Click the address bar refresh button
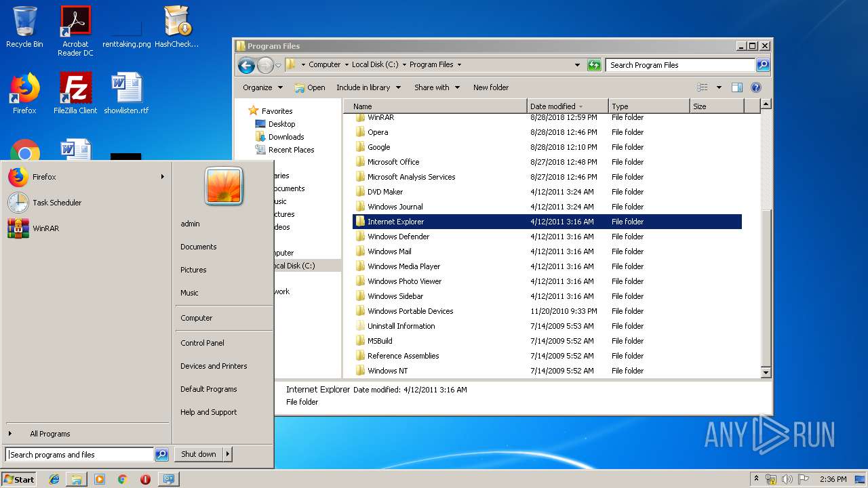Screen dimensions: 868x488 pos(594,65)
